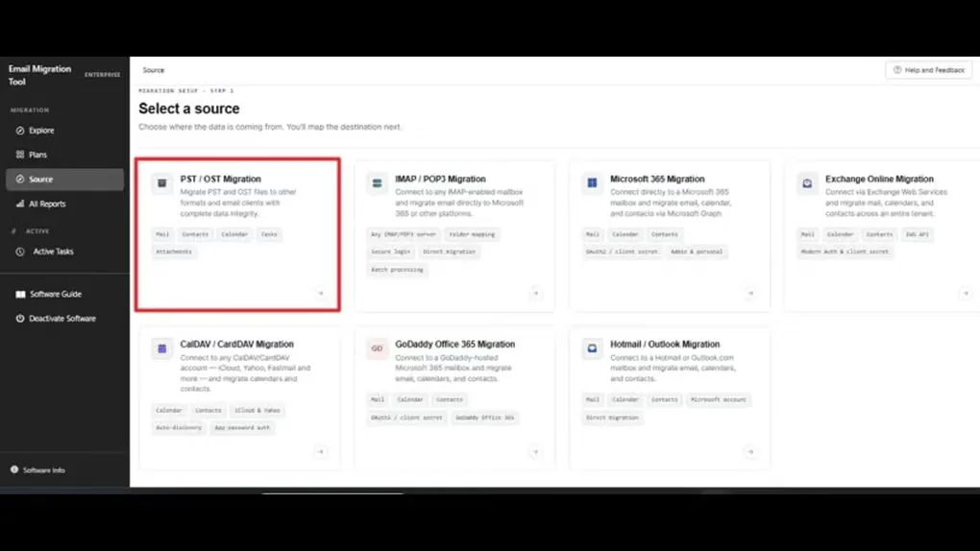Click the GoDaddy Office 365 tag
This screenshot has width=980, height=551.
click(x=484, y=418)
